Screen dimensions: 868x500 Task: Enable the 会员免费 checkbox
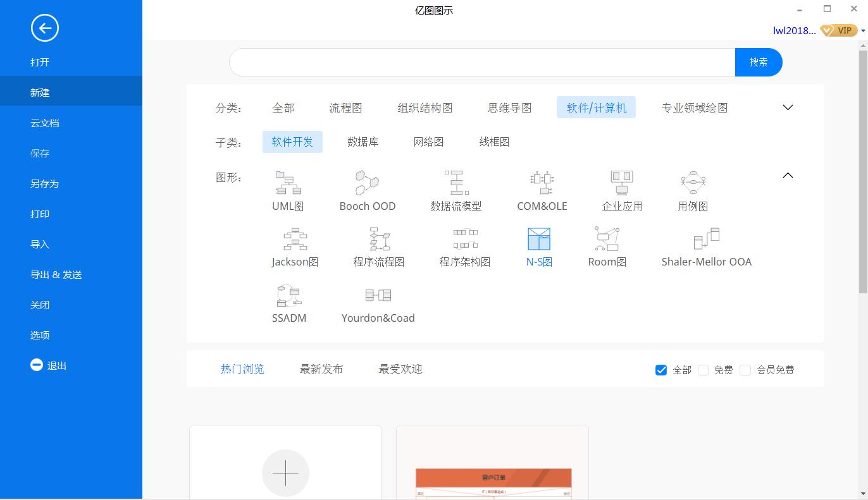tap(745, 370)
